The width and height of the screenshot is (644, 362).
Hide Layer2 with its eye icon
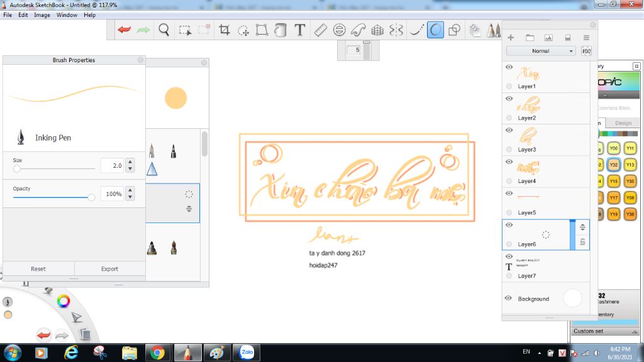509,99
